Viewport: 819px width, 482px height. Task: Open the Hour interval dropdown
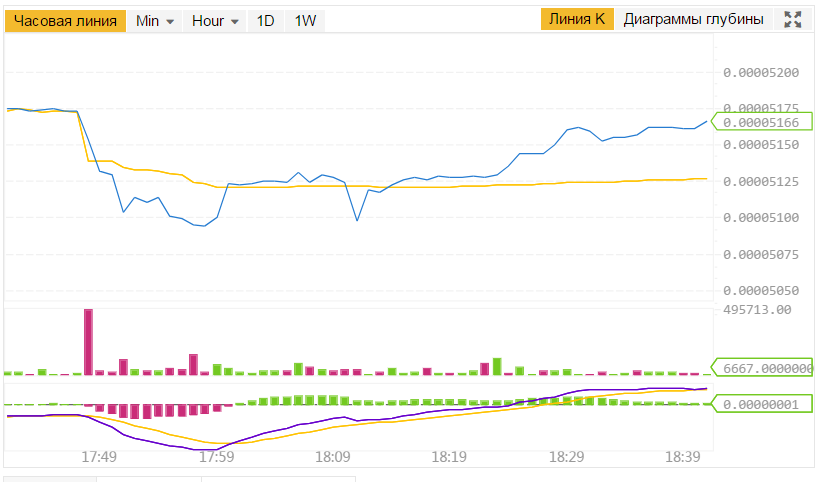[216, 21]
